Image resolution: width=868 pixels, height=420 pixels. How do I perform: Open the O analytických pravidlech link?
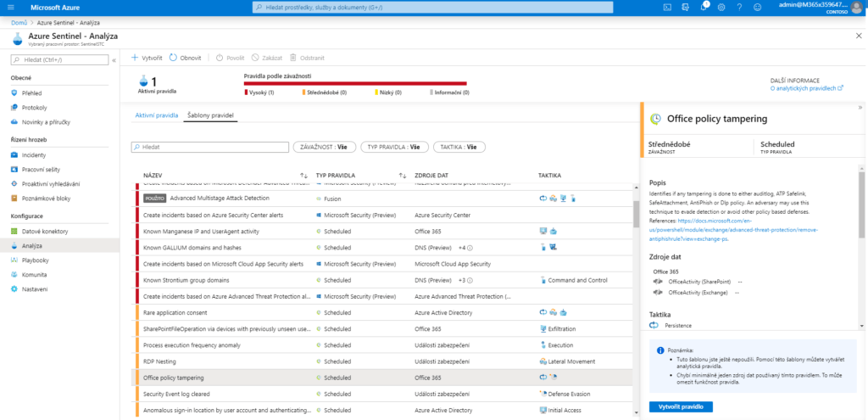pos(806,88)
